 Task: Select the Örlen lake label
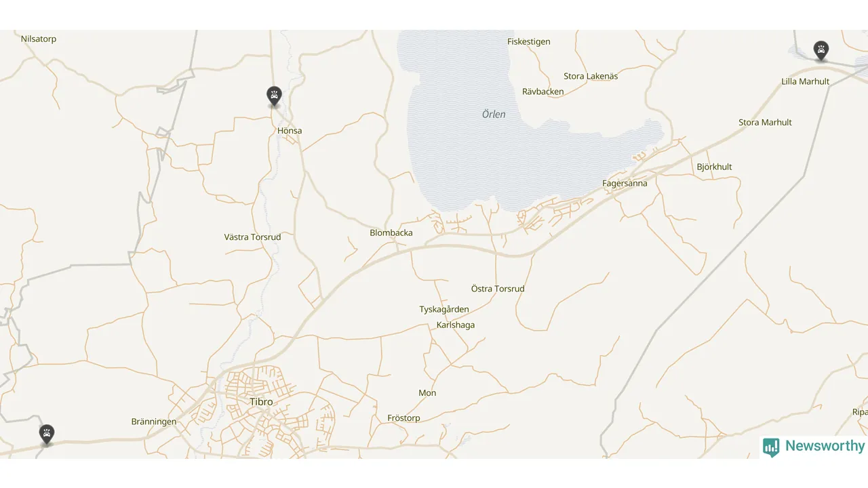(494, 115)
